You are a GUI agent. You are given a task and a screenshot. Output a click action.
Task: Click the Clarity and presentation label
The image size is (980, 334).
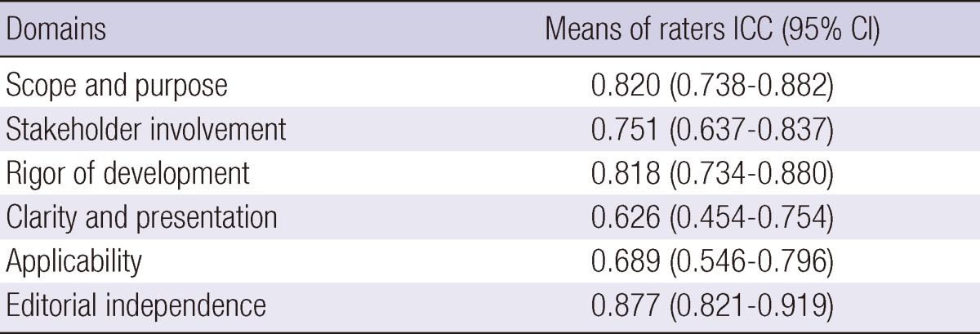click(x=142, y=217)
